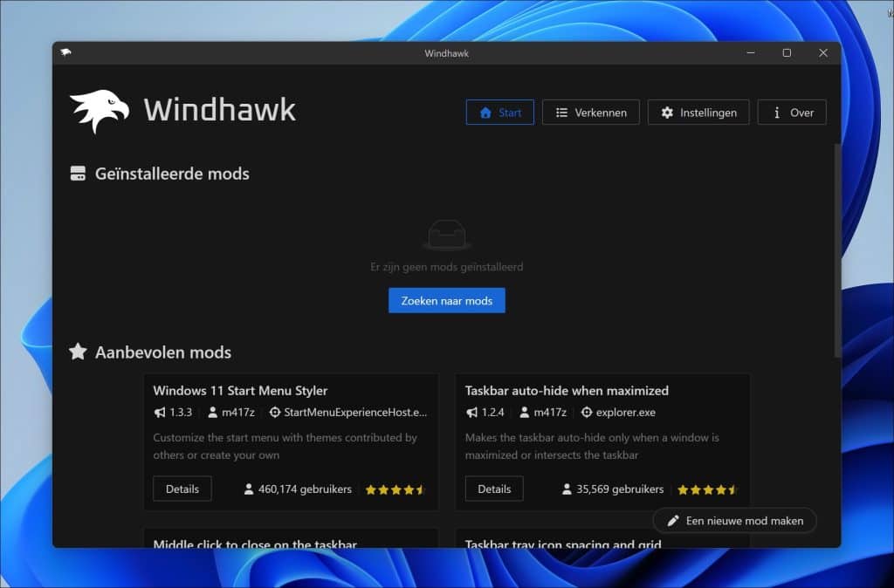Click the pencil icon on new mod button
The width and height of the screenshot is (894, 588).
673,521
